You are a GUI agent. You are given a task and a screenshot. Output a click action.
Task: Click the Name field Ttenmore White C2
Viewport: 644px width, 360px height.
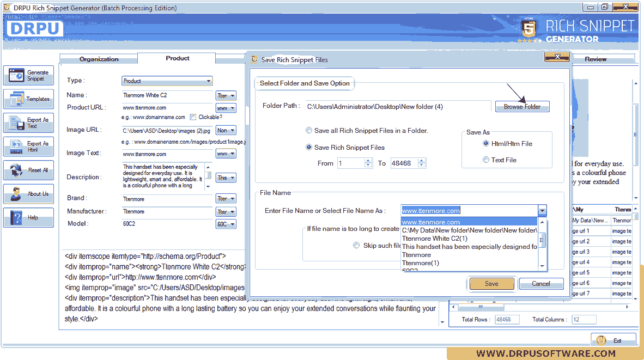(x=167, y=96)
